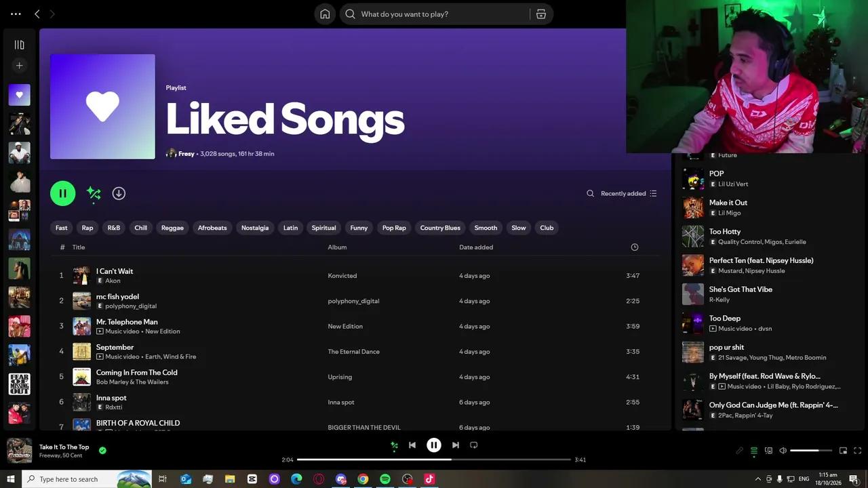Go to Spotify Home
Viewport: 868px width, 488px height.
325,14
